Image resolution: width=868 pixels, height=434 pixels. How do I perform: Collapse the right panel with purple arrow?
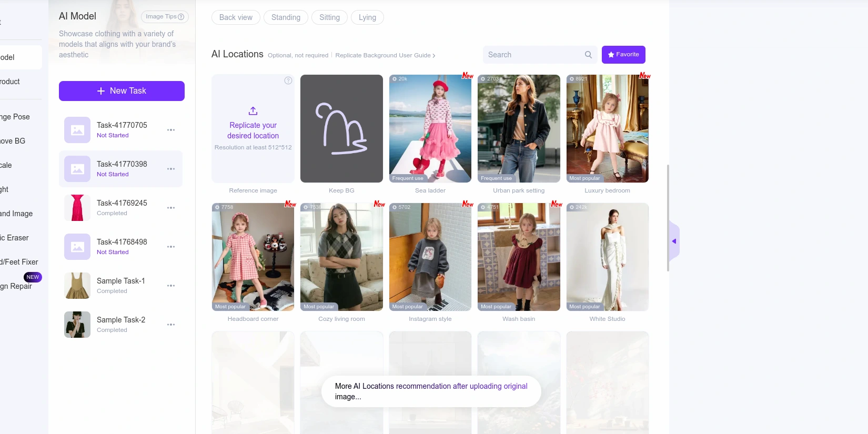point(674,241)
